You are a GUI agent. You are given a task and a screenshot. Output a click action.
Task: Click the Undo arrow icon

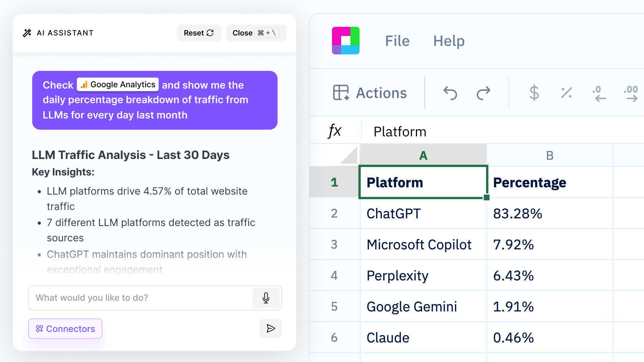[450, 93]
